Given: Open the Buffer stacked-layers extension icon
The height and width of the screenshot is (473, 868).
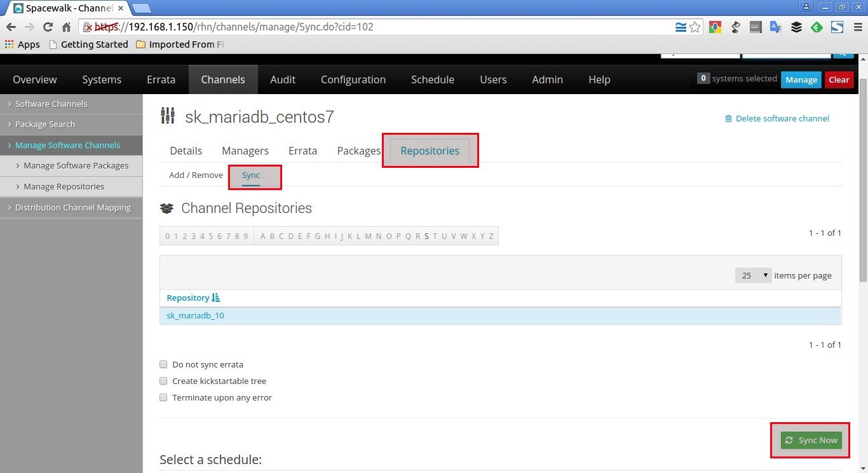Looking at the screenshot, I should click(x=796, y=27).
